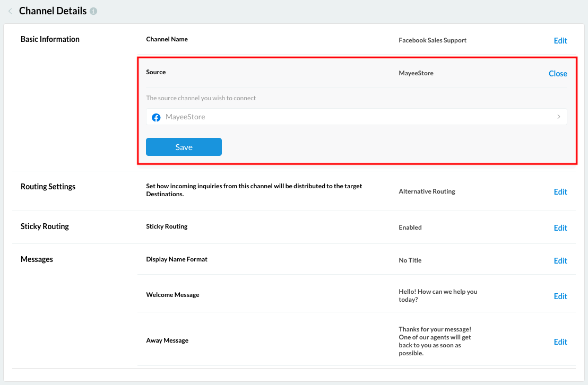Screen dimensions: 588x385
Task: Click the Sticky Routing section heading
Action: click(x=45, y=226)
